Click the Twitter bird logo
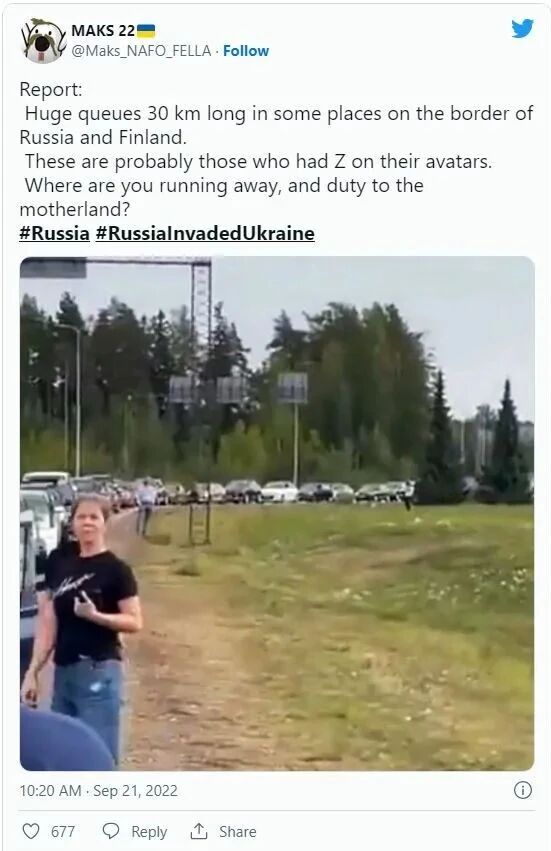This screenshot has width=551, height=851. (522, 28)
